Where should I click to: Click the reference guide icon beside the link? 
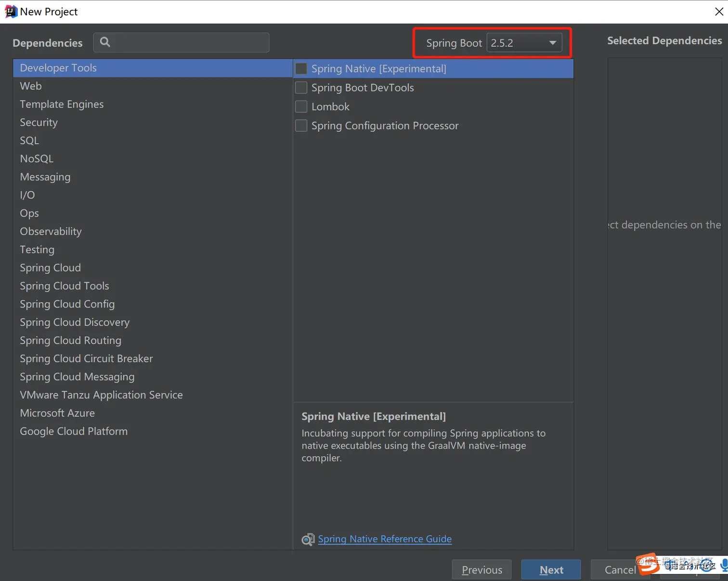[x=308, y=539]
